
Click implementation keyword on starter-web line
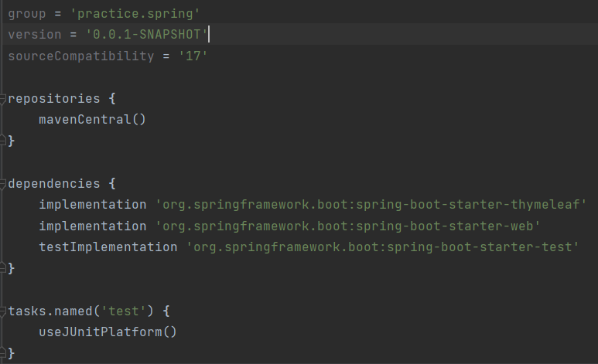click(93, 226)
